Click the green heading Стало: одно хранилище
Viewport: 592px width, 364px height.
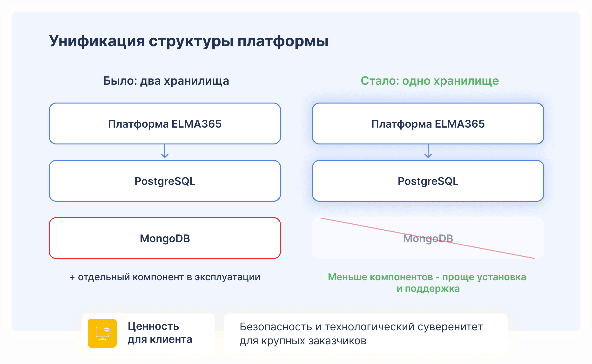(430, 81)
